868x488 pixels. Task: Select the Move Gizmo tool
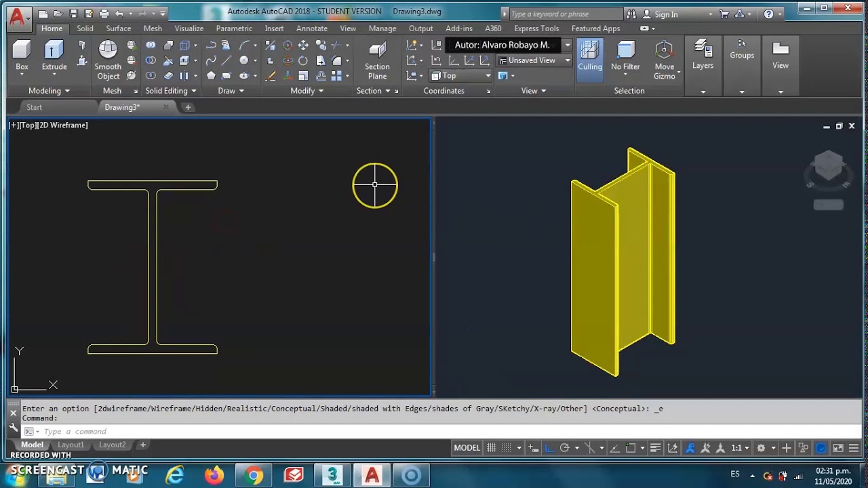[x=665, y=60]
